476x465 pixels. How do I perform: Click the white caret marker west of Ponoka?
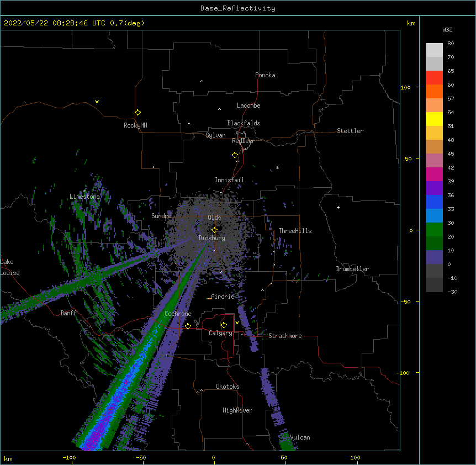point(202,81)
